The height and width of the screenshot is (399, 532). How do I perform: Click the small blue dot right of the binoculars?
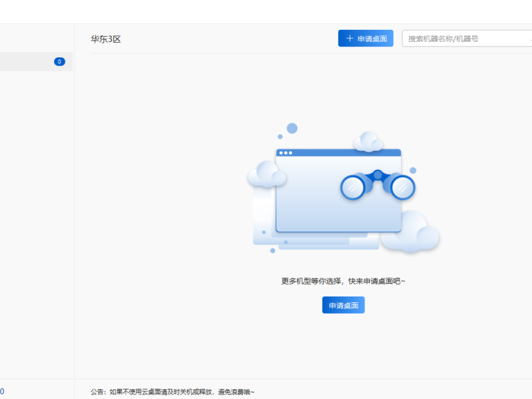(x=413, y=171)
